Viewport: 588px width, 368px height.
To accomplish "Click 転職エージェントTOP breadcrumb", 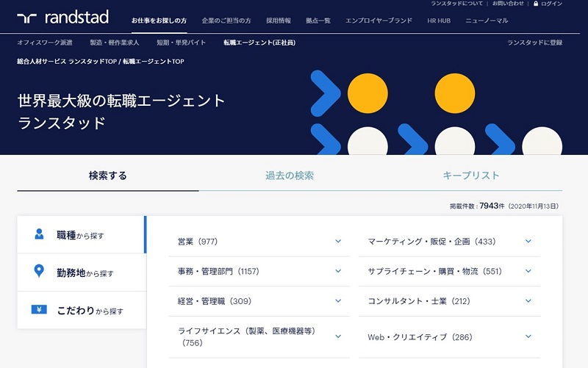I will 154,61.
